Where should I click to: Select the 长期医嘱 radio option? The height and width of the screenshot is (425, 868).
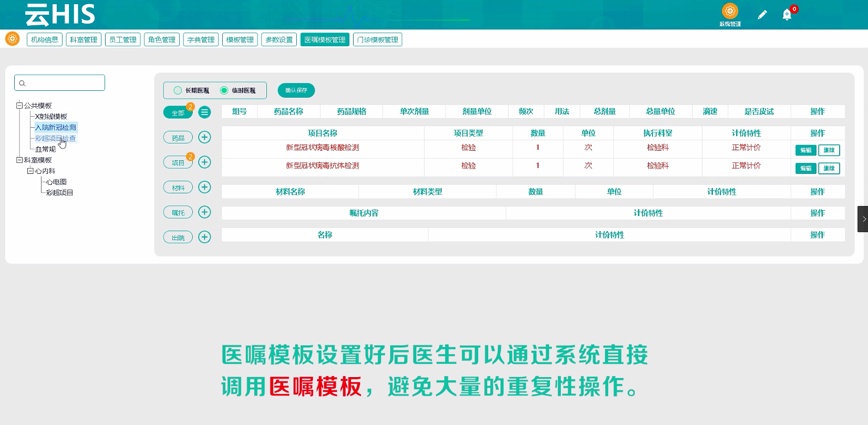coord(178,90)
